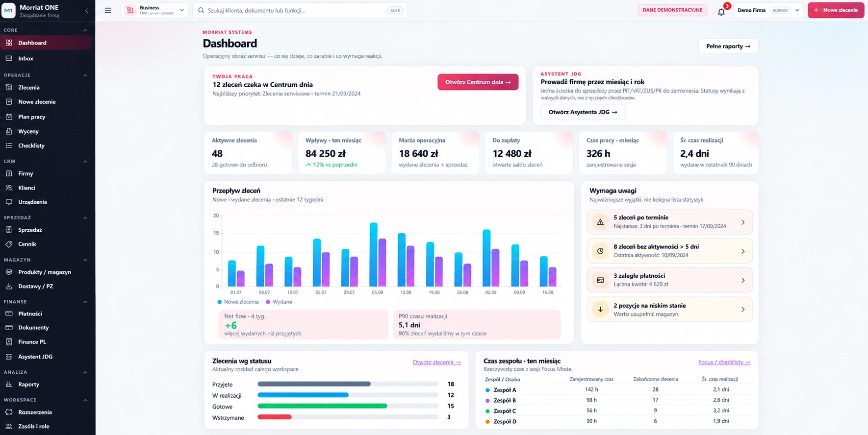Click Otwórz Asystenta JDG button
This screenshot has width=868, height=435.
pos(583,112)
